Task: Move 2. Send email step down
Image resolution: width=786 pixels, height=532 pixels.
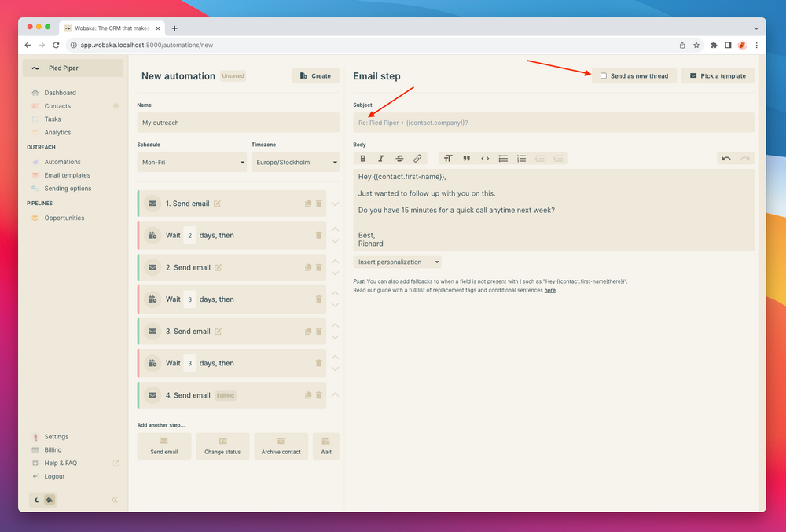Action: pyautogui.click(x=336, y=273)
